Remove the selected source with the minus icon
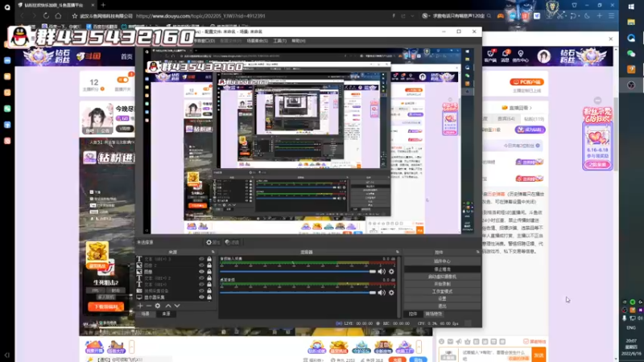Image resolution: width=644 pixels, height=362 pixels. click(x=149, y=306)
